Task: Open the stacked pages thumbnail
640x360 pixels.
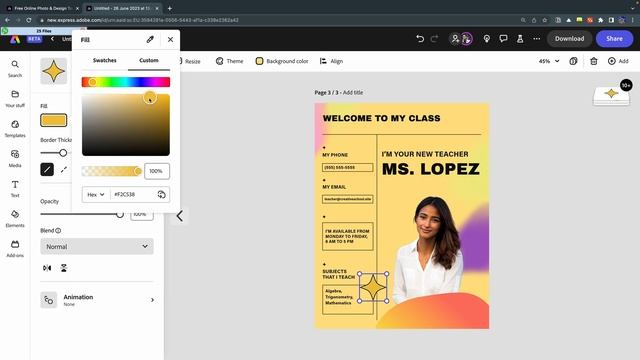Action: coord(611,96)
